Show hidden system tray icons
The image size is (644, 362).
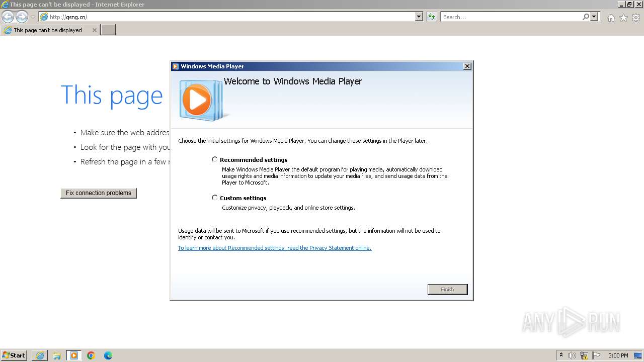coord(561,355)
